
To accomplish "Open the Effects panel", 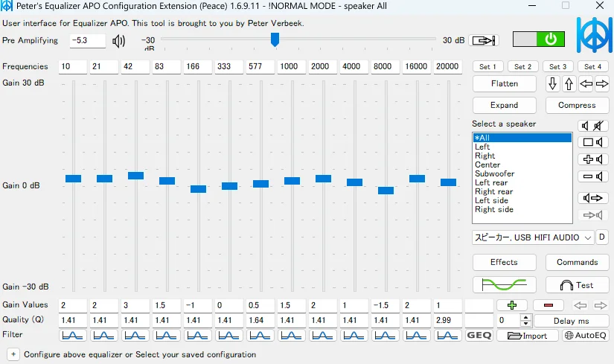I will pos(504,262).
